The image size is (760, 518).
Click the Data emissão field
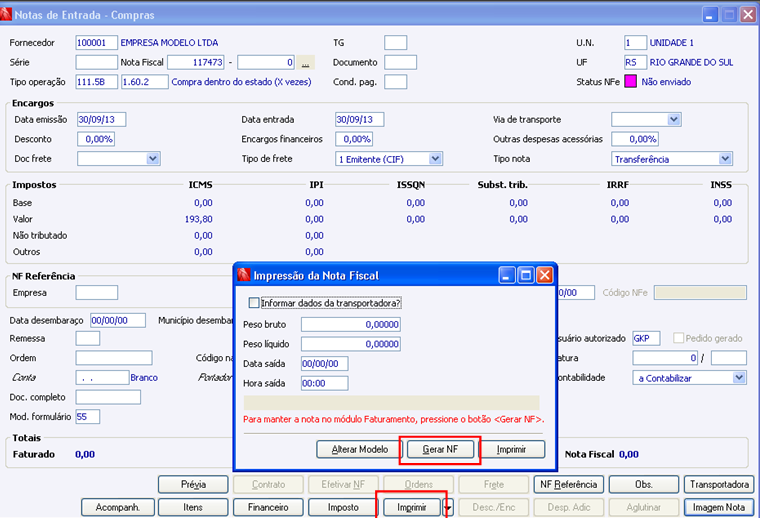[101, 119]
